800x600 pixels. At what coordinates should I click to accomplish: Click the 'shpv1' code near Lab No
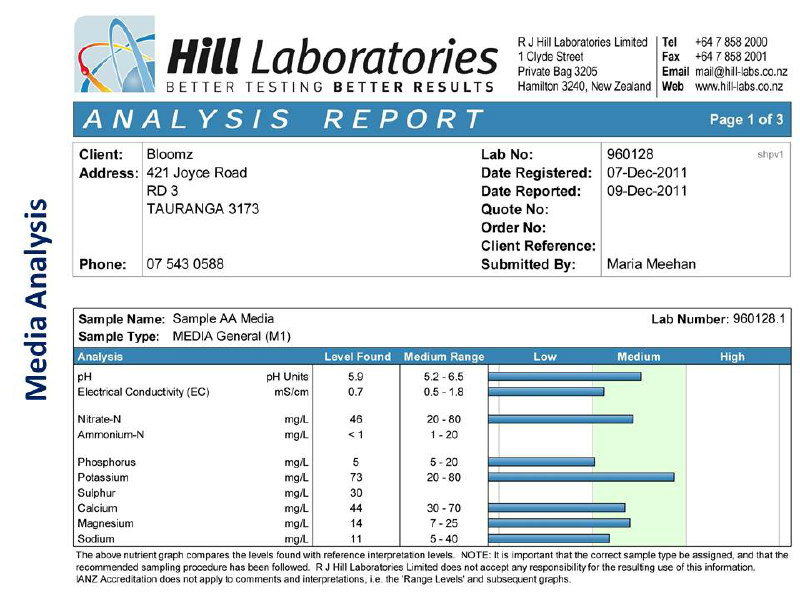(x=770, y=155)
